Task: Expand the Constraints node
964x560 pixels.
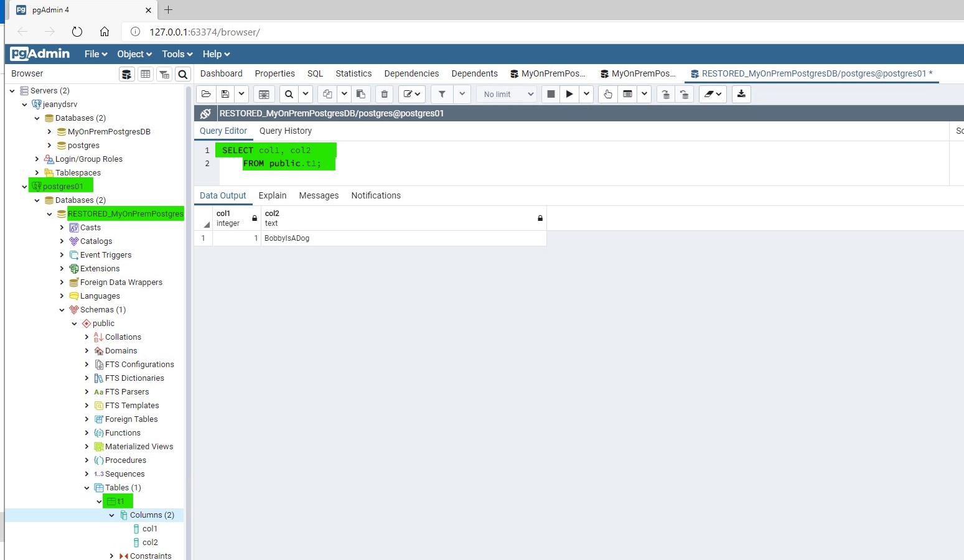Action: (111, 556)
